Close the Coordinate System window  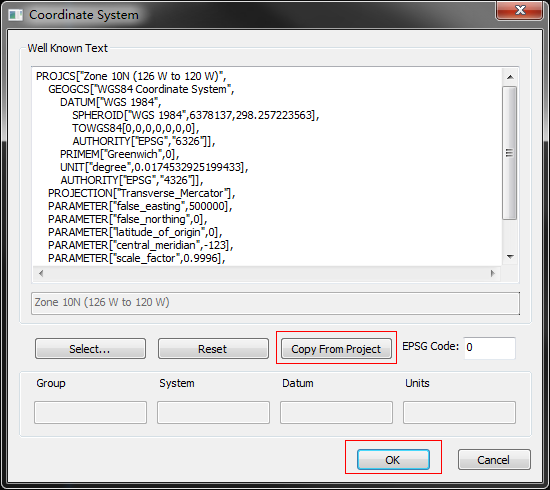coord(519,10)
